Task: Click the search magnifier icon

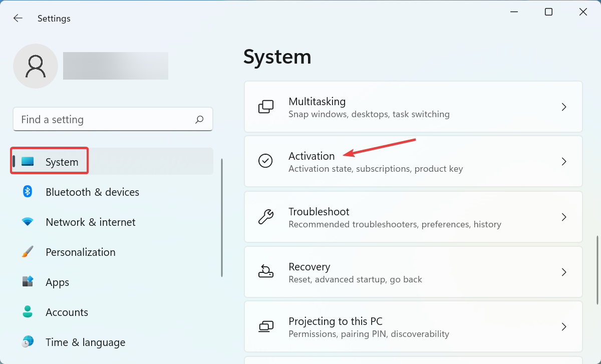Action: click(199, 119)
